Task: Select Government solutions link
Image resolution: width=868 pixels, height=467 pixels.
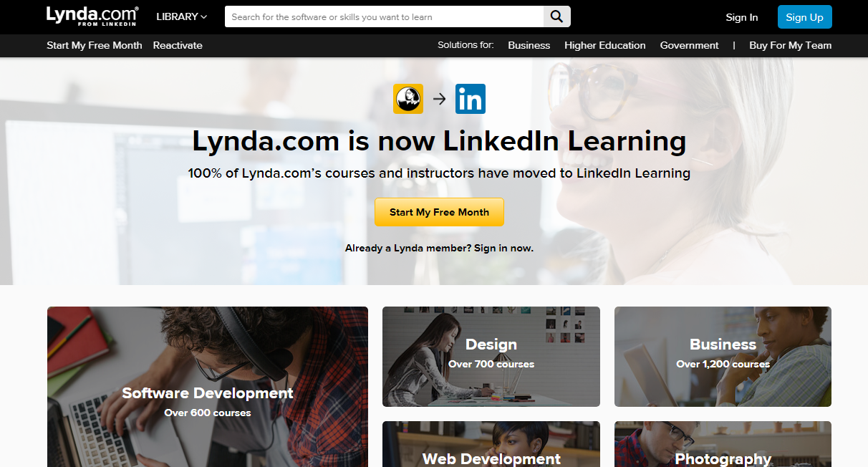Action: click(x=690, y=45)
